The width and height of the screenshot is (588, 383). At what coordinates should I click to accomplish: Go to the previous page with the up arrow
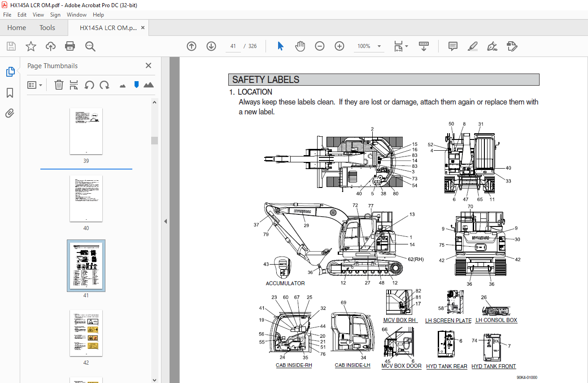192,46
